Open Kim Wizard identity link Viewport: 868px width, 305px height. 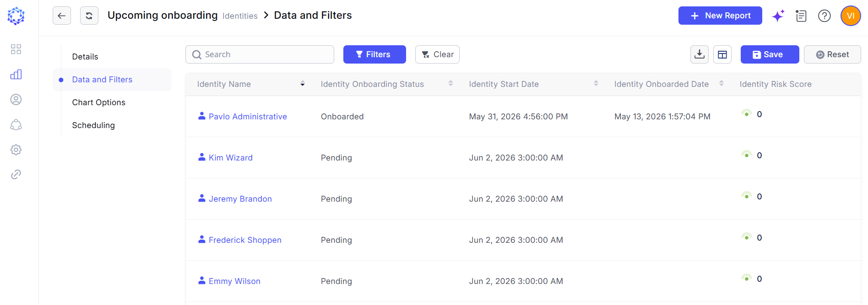pos(231,158)
